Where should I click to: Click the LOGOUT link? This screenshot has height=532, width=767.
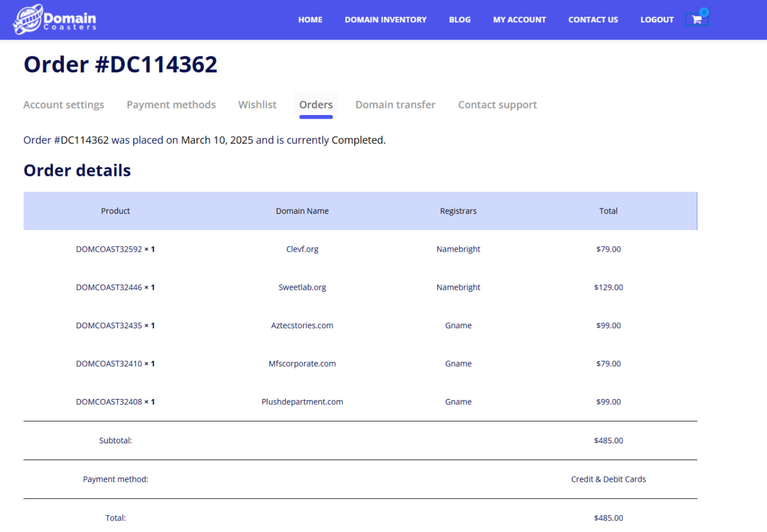point(657,20)
